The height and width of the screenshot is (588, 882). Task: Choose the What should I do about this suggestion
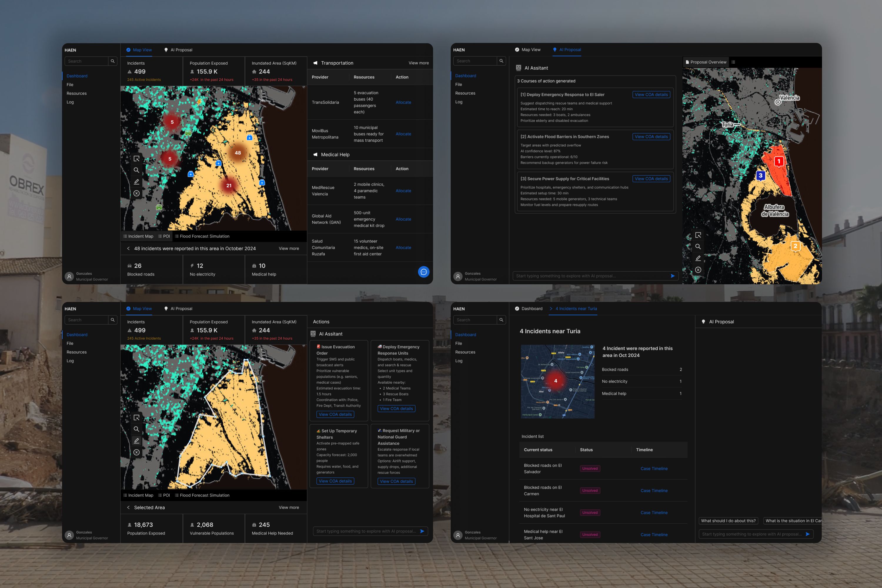(x=728, y=521)
